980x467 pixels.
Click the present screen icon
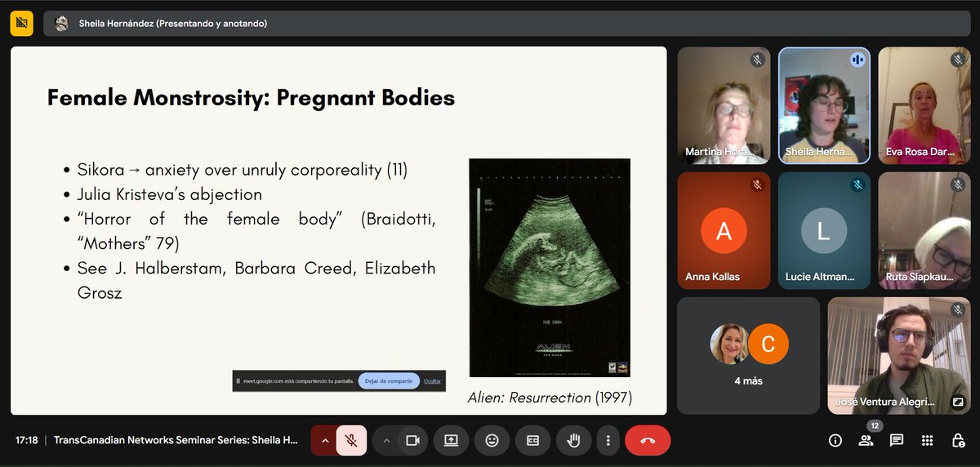click(451, 440)
